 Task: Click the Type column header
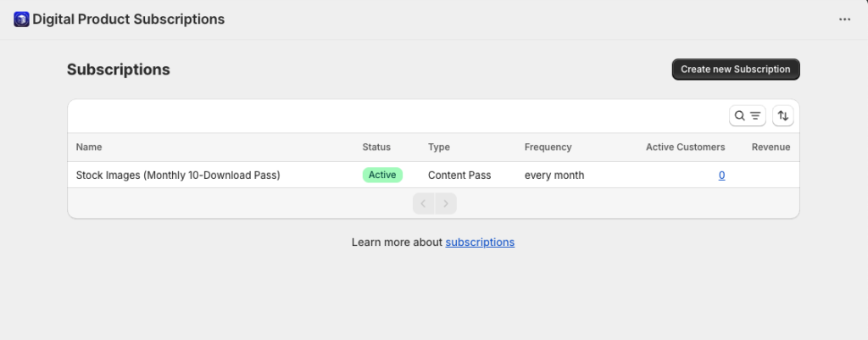439,147
